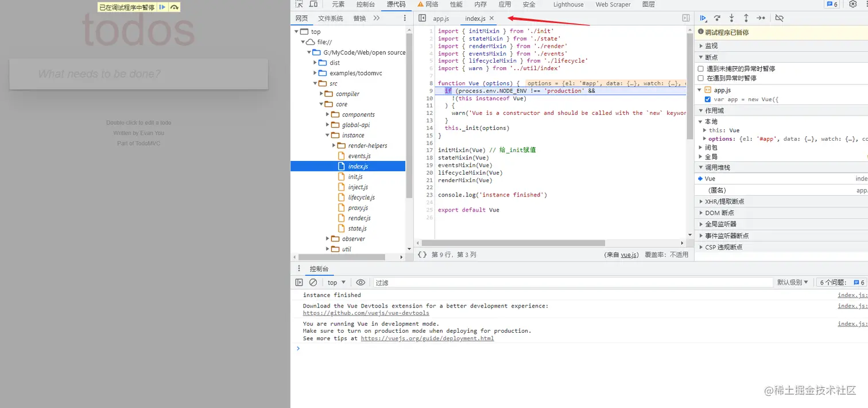Click the inspect element picker icon
868x408 pixels.
(299, 4)
